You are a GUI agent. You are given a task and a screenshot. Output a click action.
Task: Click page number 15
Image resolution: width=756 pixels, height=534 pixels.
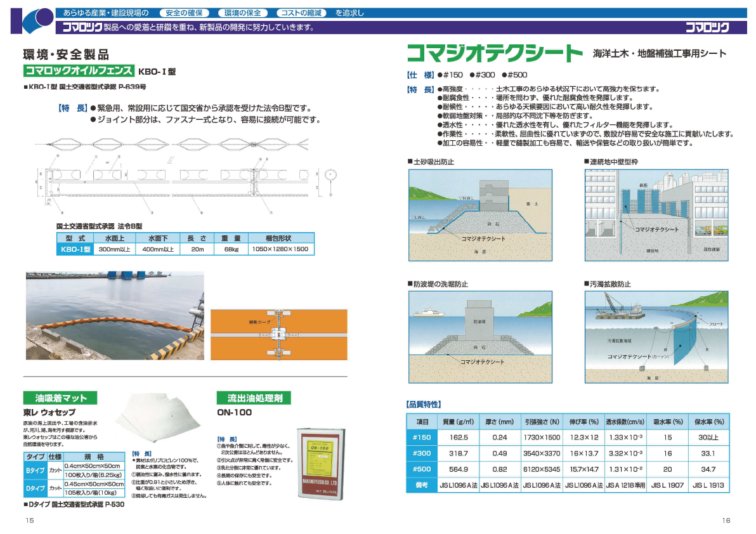[x=30, y=521]
